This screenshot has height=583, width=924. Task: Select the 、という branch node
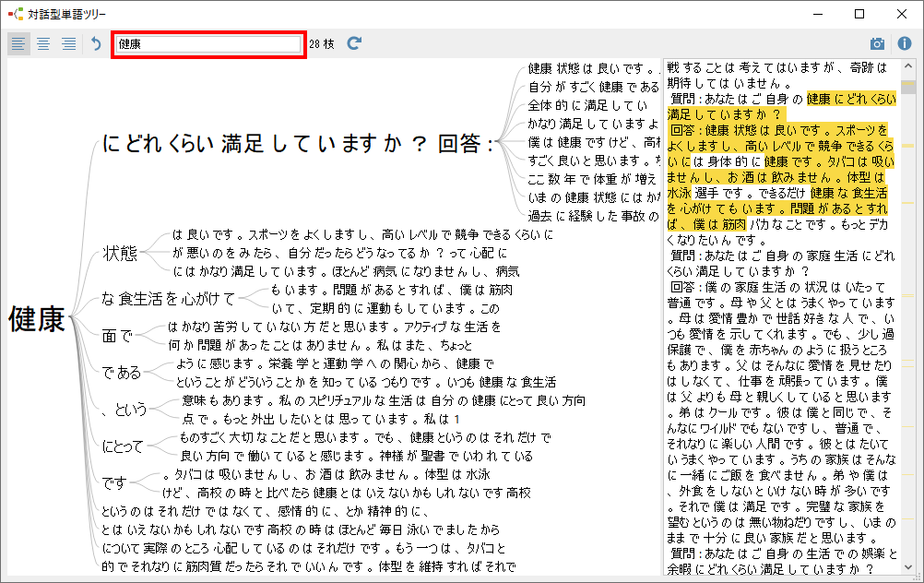coord(124,409)
